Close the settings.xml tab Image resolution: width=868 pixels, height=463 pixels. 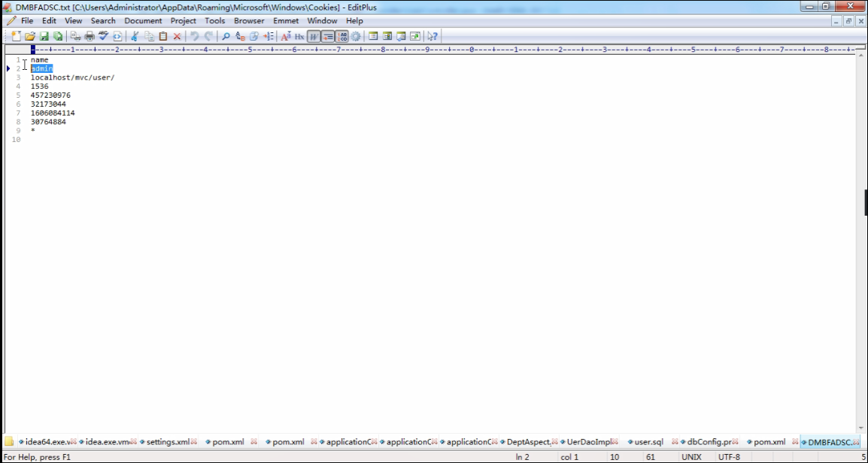click(x=194, y=442)
